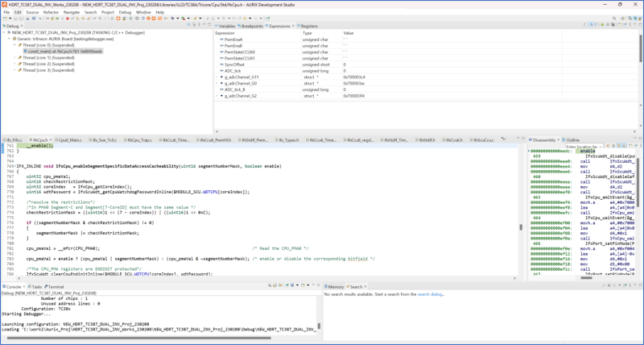Expand Thread [core 1] (Suspended) node
The height and width of the screenshot is (345, 644).
[13, 57]
